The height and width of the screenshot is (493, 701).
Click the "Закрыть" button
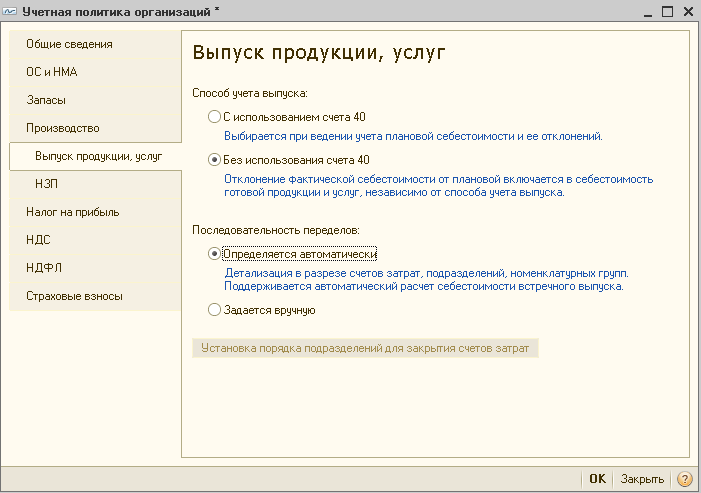tap(642, 479)
